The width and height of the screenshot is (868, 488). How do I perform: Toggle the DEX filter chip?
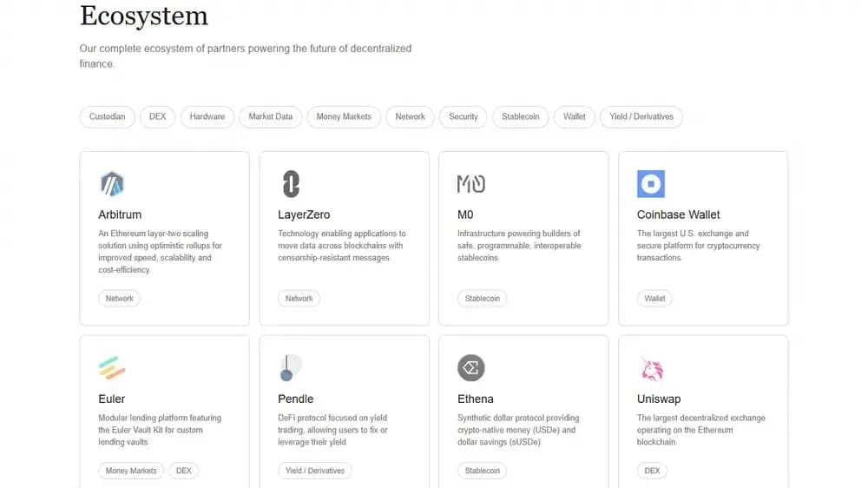pos(157,117)
